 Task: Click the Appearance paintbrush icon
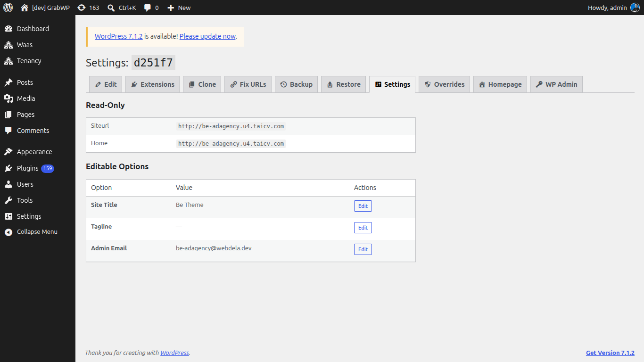(8, 152)
